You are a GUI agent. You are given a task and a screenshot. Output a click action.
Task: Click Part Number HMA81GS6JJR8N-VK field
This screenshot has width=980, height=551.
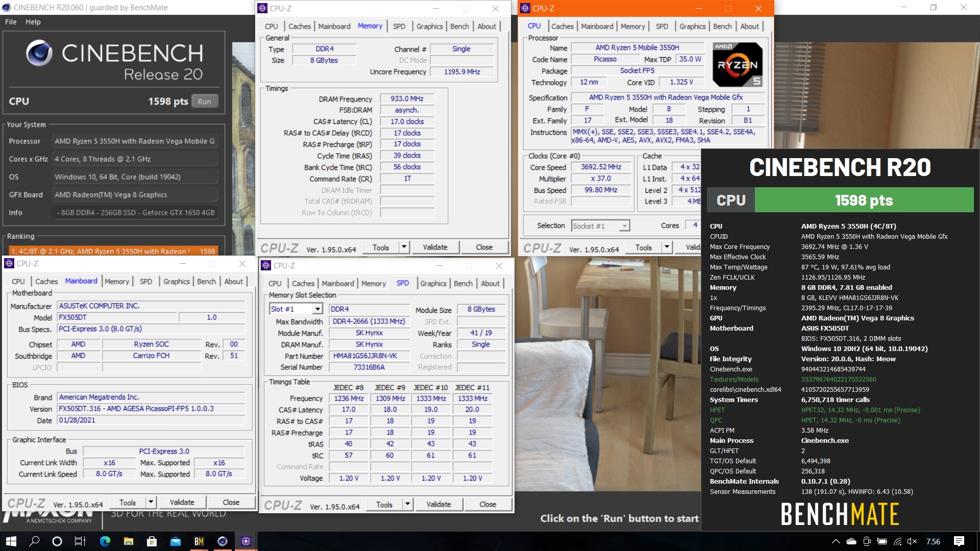pyautogui.click(x=369, y=356)
